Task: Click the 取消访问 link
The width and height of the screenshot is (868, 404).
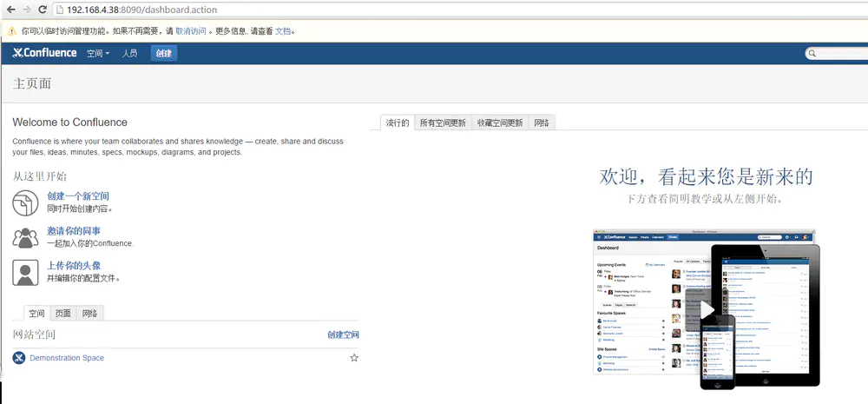Action: [x=191, y=31]
